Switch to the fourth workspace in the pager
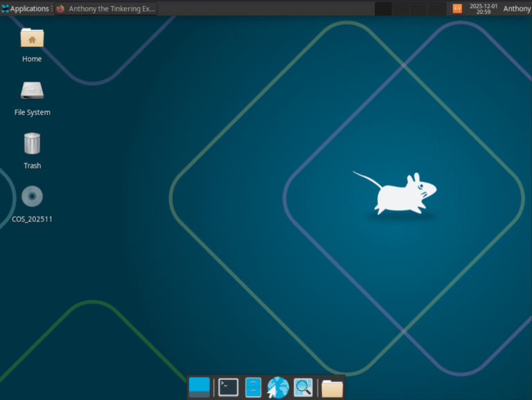Viewport: 532px width, 400px height. point(436,8)
